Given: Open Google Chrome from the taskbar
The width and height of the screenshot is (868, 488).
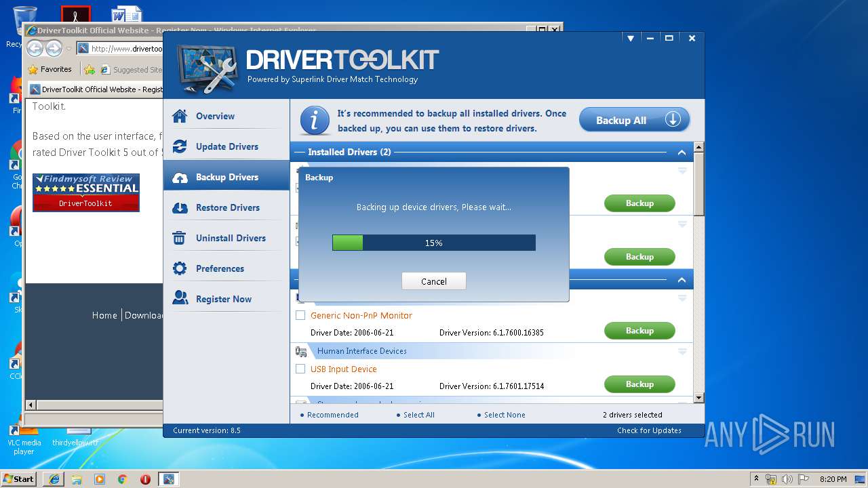Looking at the screenshot, I should [x=122, y=479].
